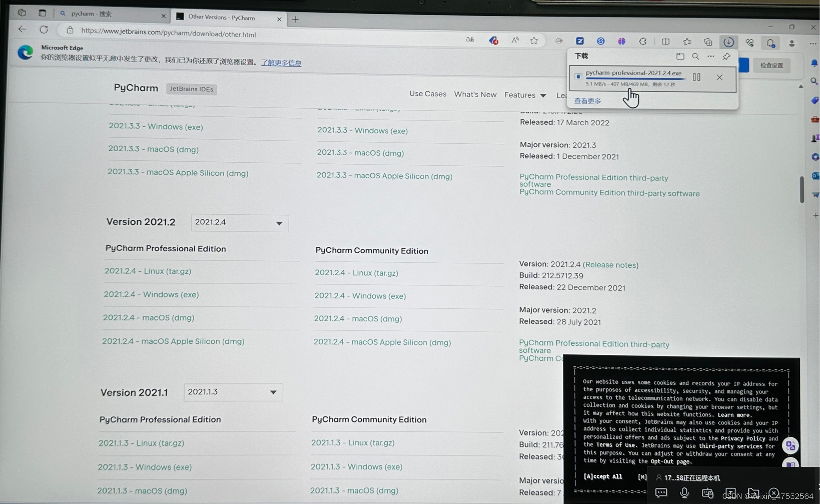
Task: Open Edge settings and more menu
Action: pos(813,44)
